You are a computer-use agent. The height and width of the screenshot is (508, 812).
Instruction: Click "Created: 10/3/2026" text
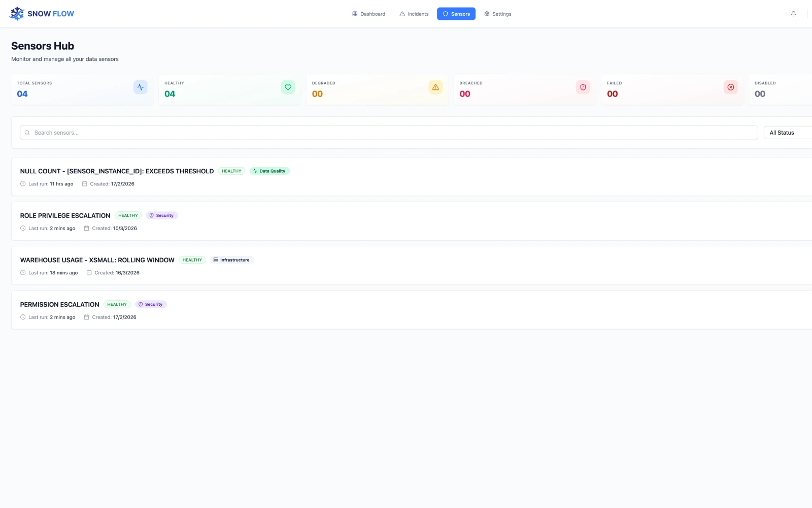(115, 228)
